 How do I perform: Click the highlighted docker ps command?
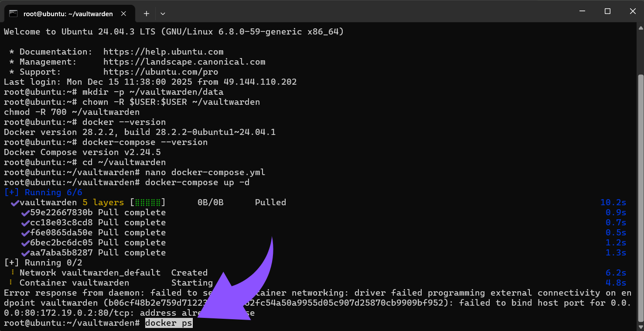point(168,323)
